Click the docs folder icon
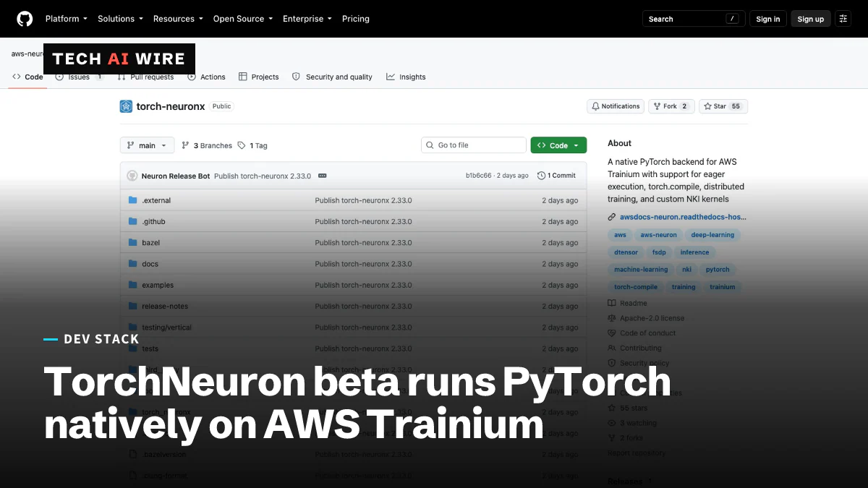The height and width of the screenshot is (488, 868). coord(132,264)
